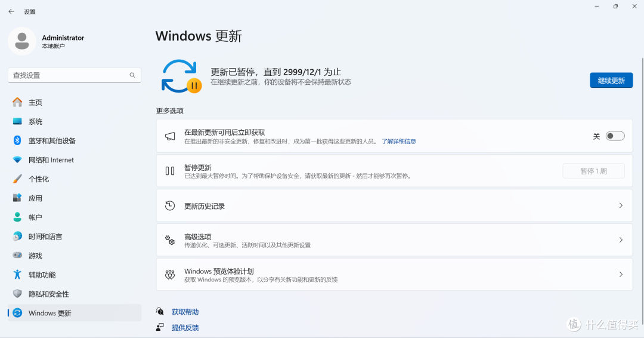
Task: Click the large paused update status icon
Action: point(181,76)
